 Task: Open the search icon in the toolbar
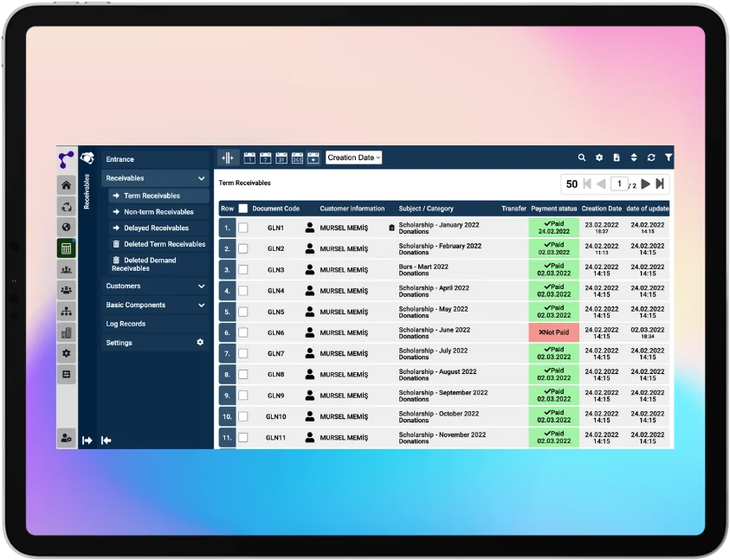coord(582,158)
